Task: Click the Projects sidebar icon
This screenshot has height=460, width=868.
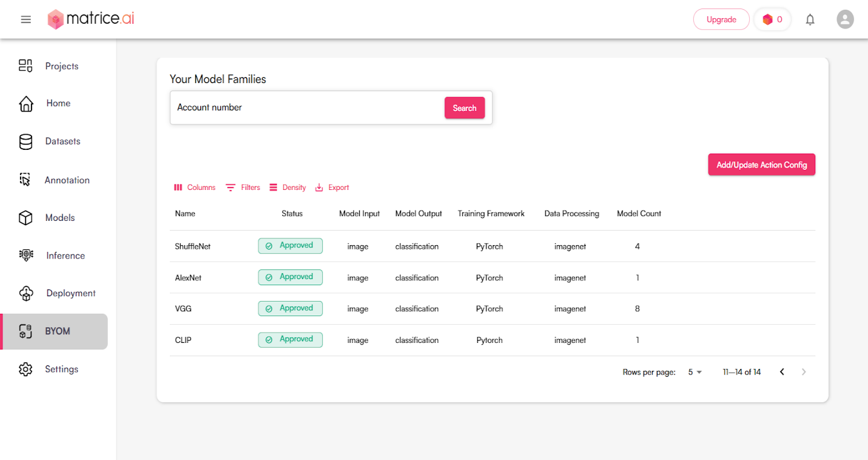Action: tap(25, 66)
